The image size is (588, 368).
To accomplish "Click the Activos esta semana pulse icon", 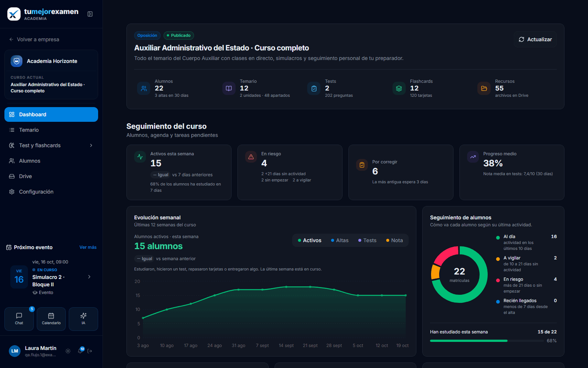I will pos(140,157).
